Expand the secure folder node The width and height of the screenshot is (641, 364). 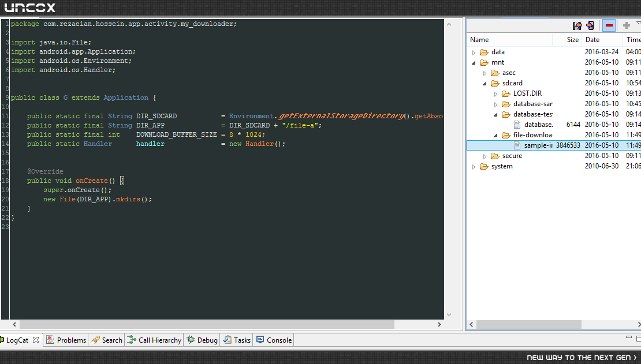click(x=485, y=156)
